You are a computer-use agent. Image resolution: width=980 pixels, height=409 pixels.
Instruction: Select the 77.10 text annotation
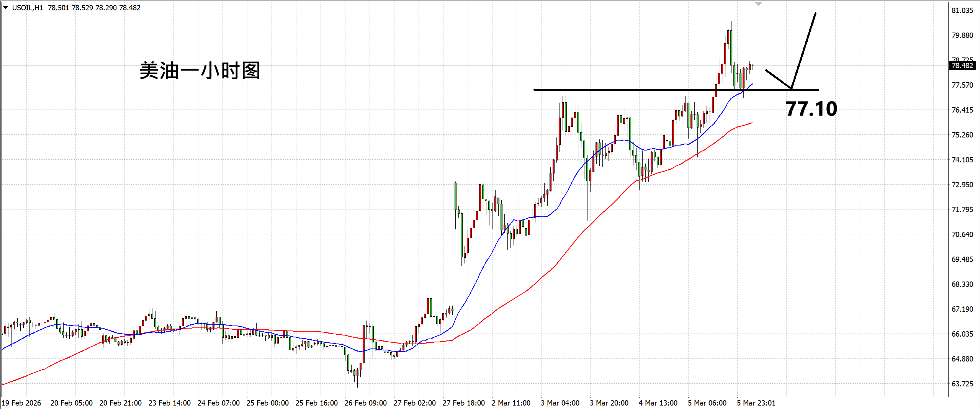[x=811, y=109]
